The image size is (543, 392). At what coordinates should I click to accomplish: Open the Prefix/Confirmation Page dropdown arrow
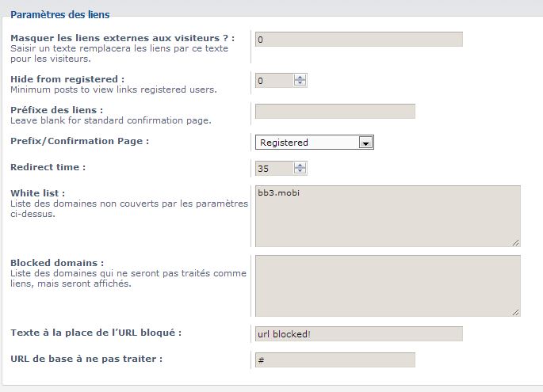coord(365,143)
